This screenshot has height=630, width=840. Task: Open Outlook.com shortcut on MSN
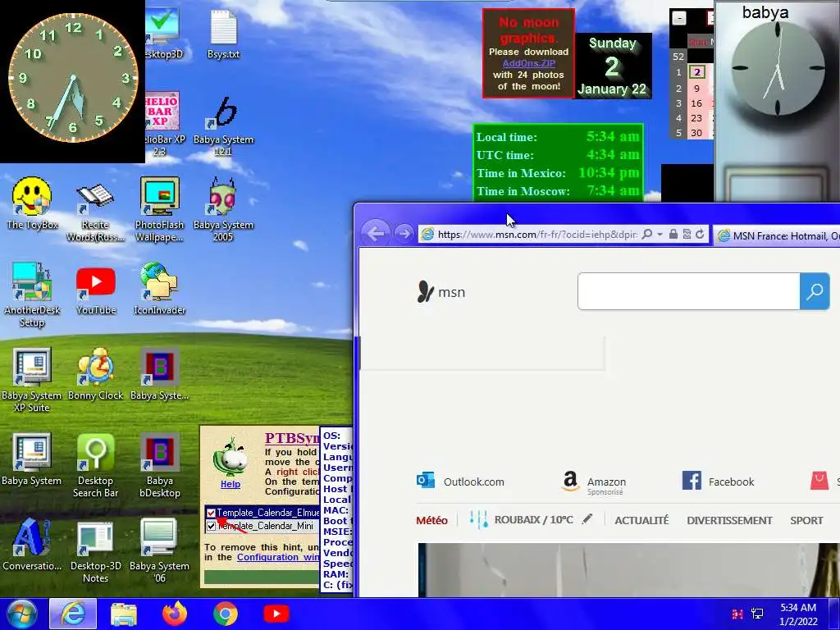coord(460,481)
